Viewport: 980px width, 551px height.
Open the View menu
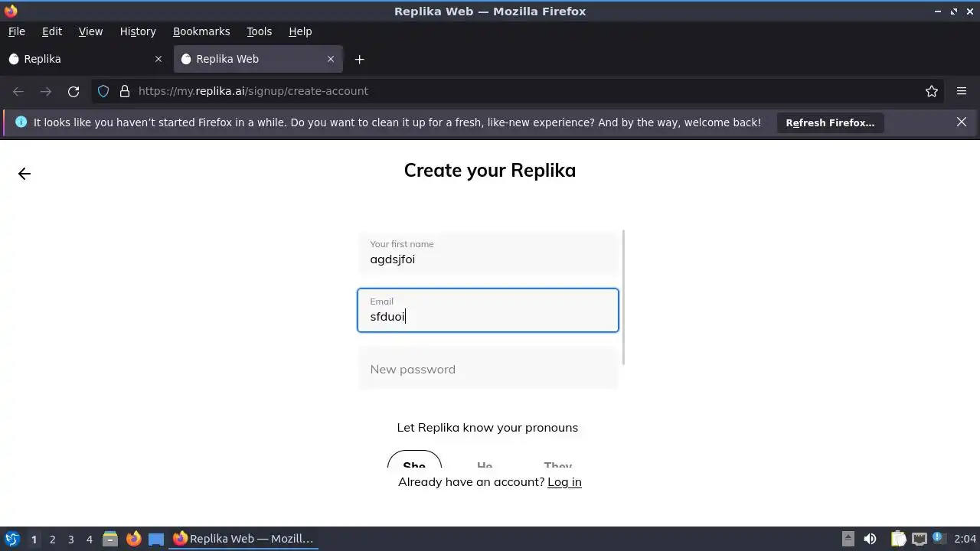[x=90, y=31]
